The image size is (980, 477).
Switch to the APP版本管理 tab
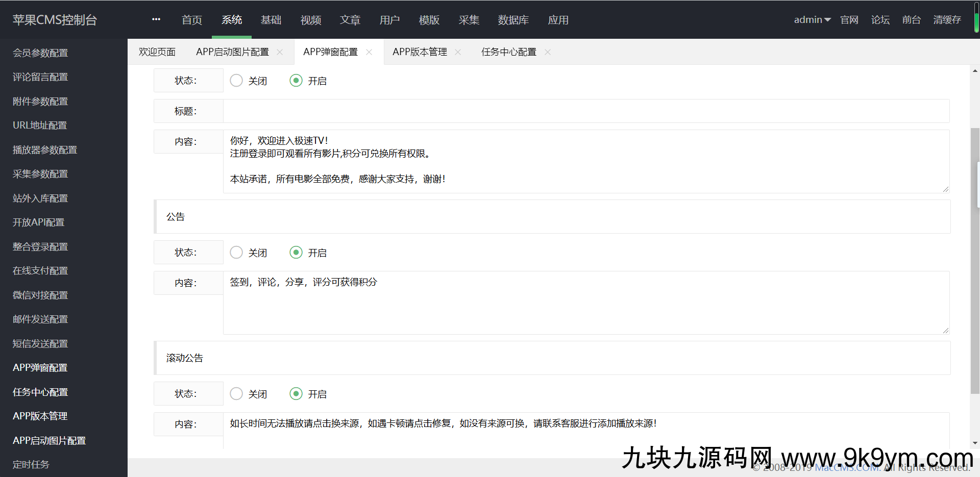419,52
